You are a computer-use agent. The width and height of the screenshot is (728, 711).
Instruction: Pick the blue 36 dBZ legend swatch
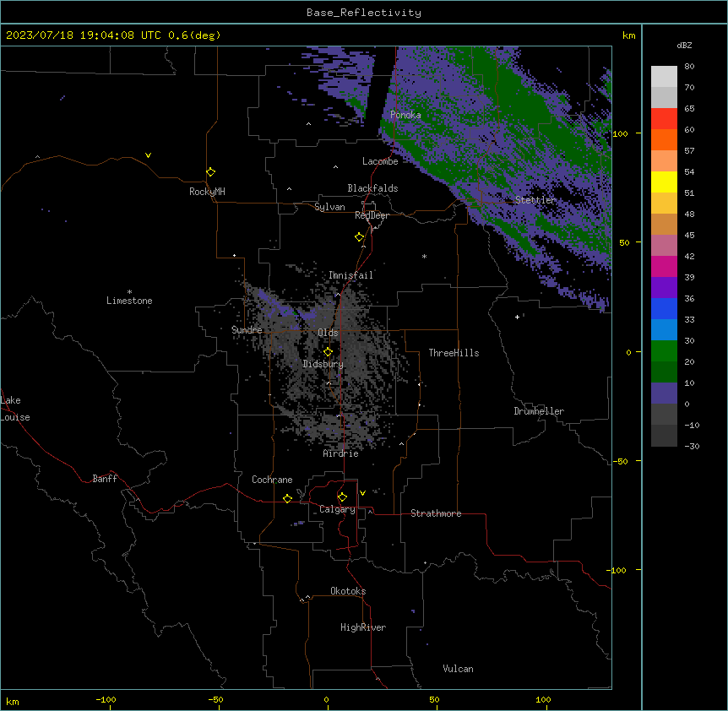[x=664, y=308]
